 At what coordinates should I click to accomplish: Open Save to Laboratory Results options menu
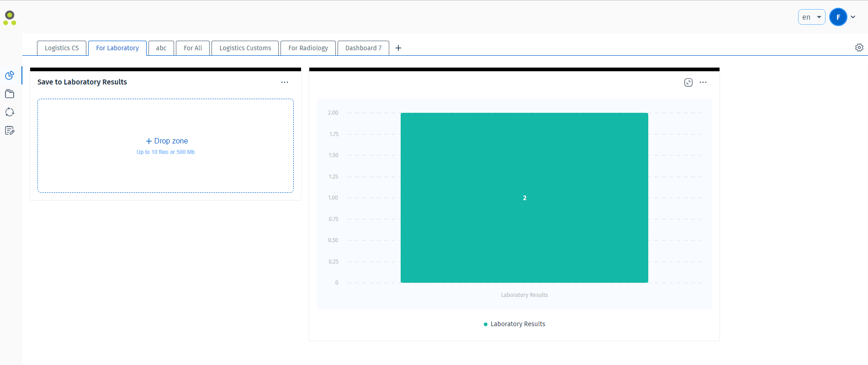[x=285, y=82]
